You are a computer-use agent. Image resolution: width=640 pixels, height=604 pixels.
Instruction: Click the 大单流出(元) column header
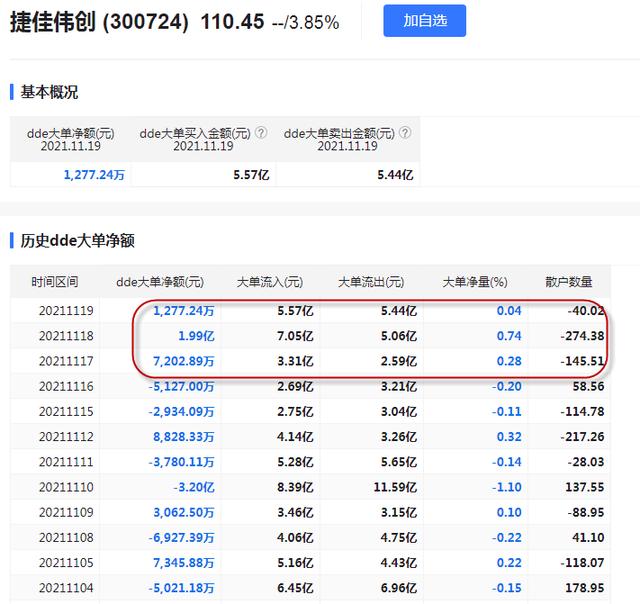[x=371, y=283]
